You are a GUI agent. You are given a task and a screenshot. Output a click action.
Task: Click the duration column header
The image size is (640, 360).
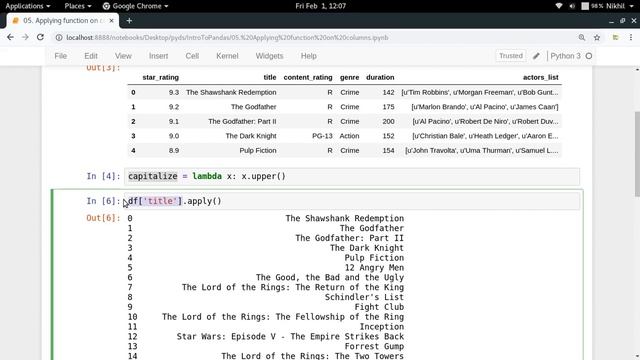click(380, 77)
